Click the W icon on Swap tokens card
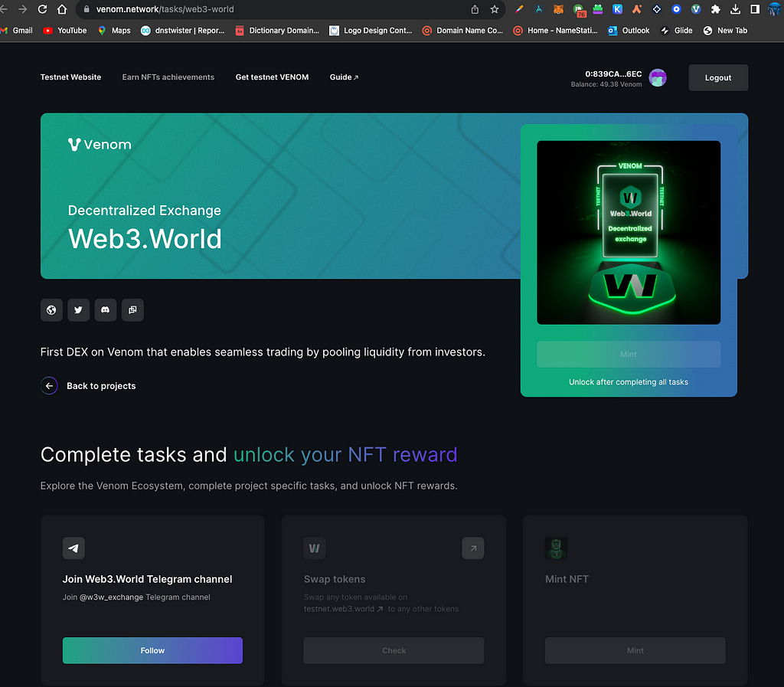Viewport: 784px width, 687px height. [x=315, y=548]
